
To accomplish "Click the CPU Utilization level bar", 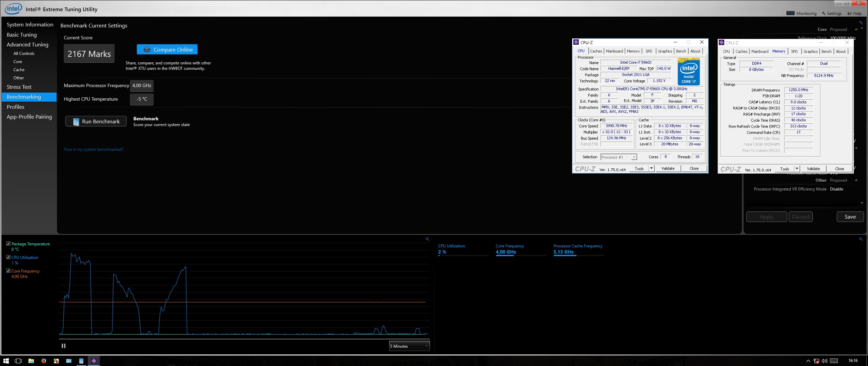I will (463, 256).
